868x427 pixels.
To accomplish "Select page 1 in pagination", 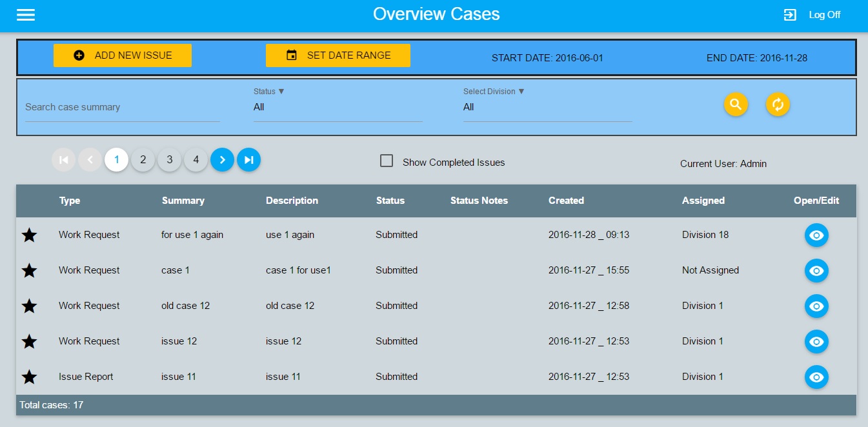I will click(x=116, y=159).
